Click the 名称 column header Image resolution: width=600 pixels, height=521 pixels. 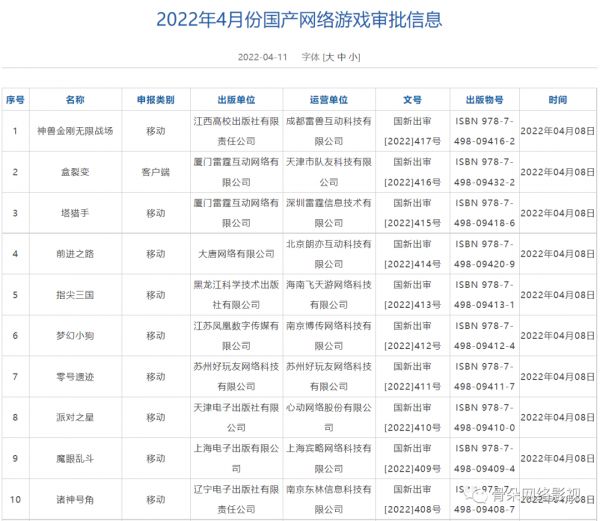tap(75, 101)
